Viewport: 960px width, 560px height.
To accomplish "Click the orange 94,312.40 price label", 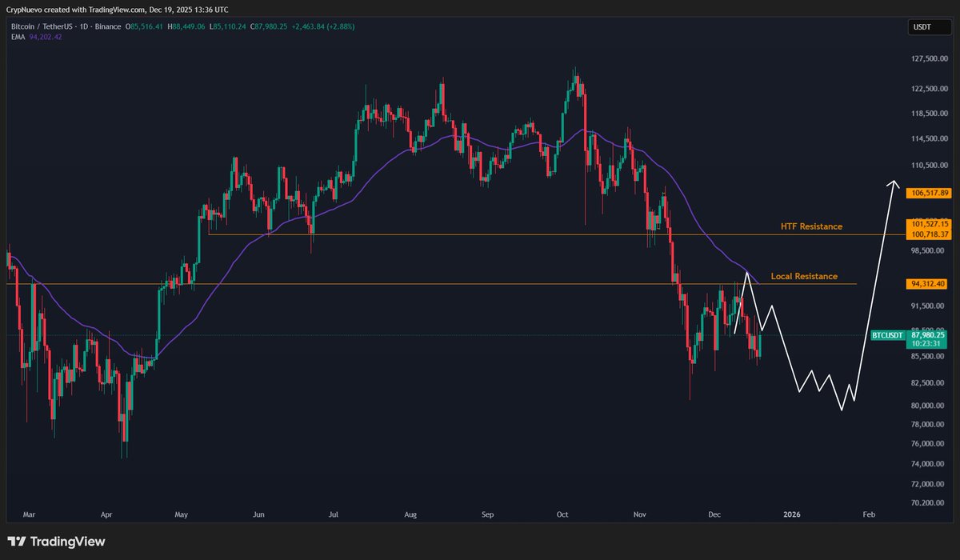I will (928, 283).
